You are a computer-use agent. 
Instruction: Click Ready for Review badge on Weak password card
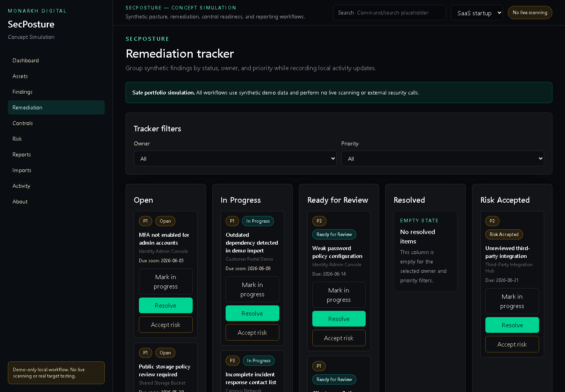click(x=334, y=234)
